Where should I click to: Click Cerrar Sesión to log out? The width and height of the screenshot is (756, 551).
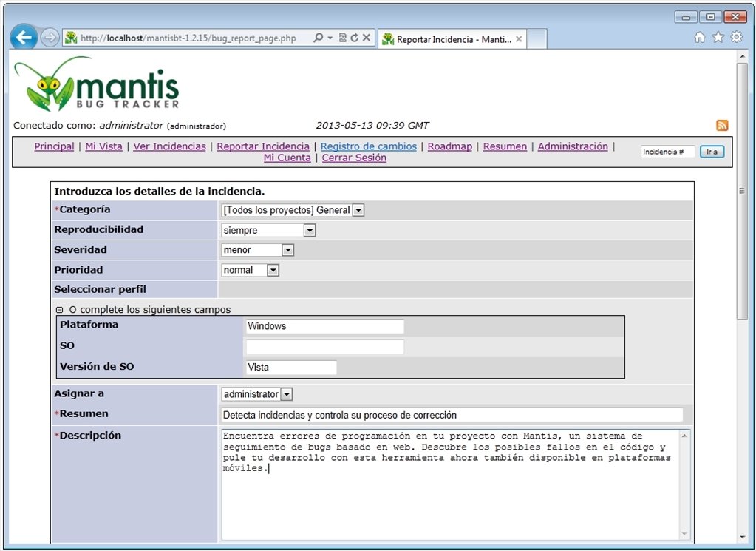coord(354,158)
